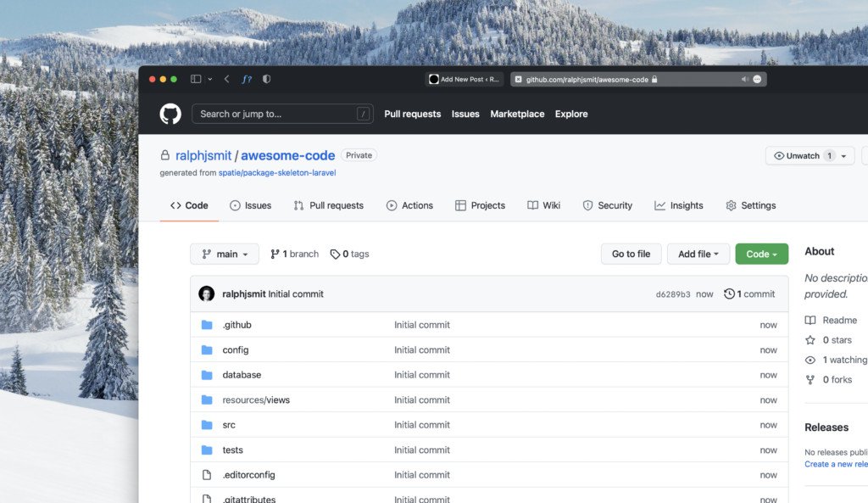Open Marketplace from the top navigation

[x=517, y=114]
